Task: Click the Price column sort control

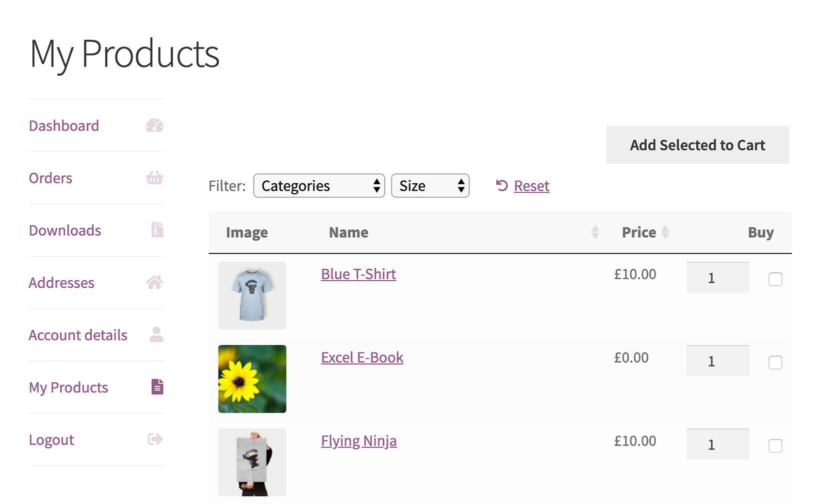Action: click(x=665, y=232)
